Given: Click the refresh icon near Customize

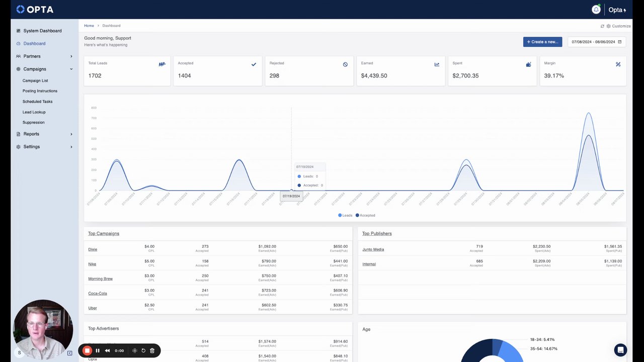Looking at the screenshot, I should 602,26.
